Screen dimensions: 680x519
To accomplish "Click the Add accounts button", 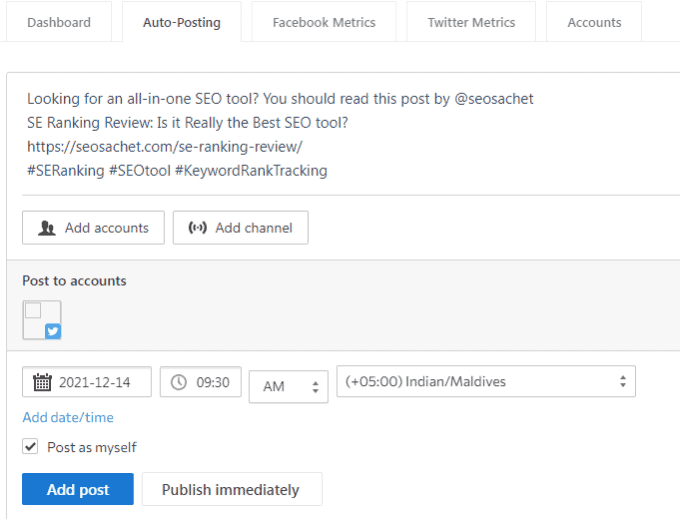I will [93, 228].
